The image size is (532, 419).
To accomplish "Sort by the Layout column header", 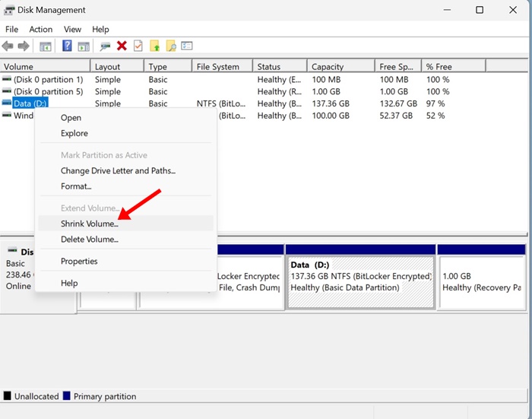I will click(x=117, y=67).
